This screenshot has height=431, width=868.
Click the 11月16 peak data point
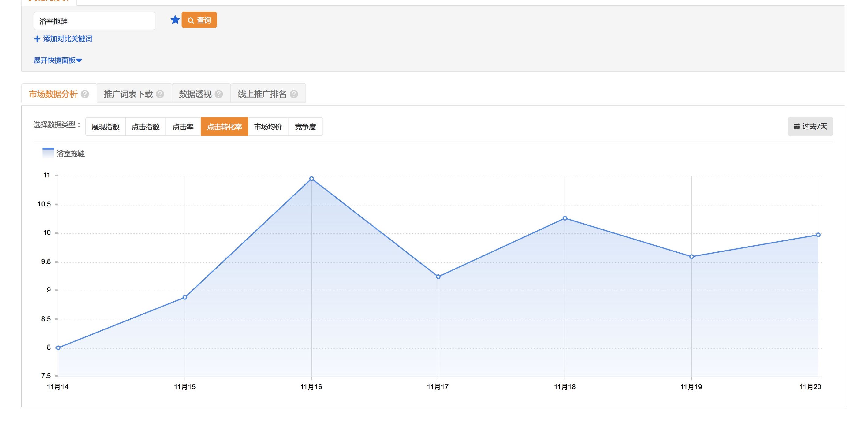[311, 179]
